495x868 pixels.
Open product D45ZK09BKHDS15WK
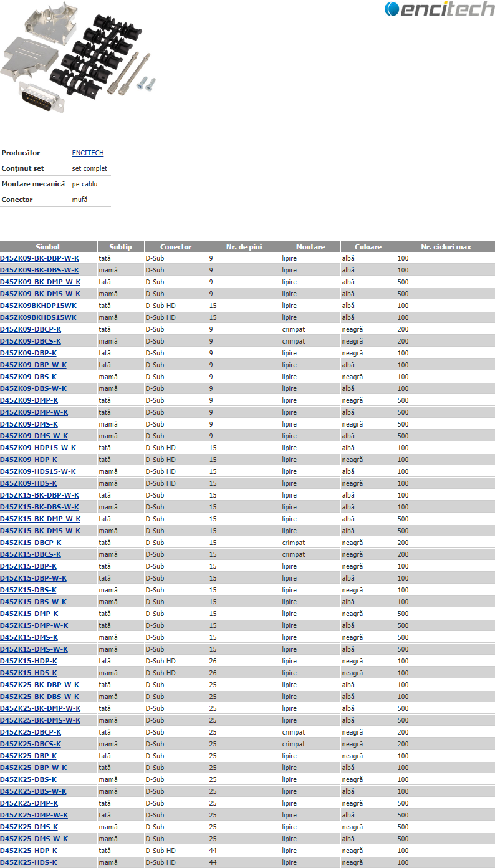tap(38, 317)
